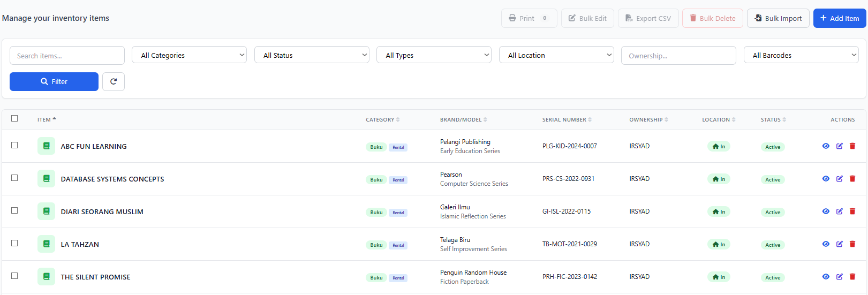Delete THE SILENT PROMISE item
868x295 pixels.
(852, 277)
